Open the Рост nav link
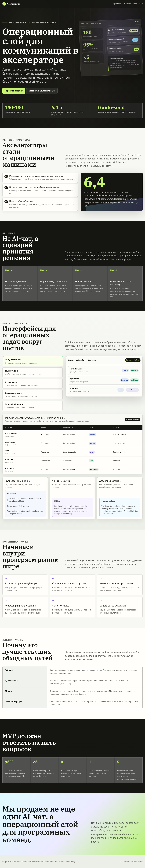 point(135,4)
